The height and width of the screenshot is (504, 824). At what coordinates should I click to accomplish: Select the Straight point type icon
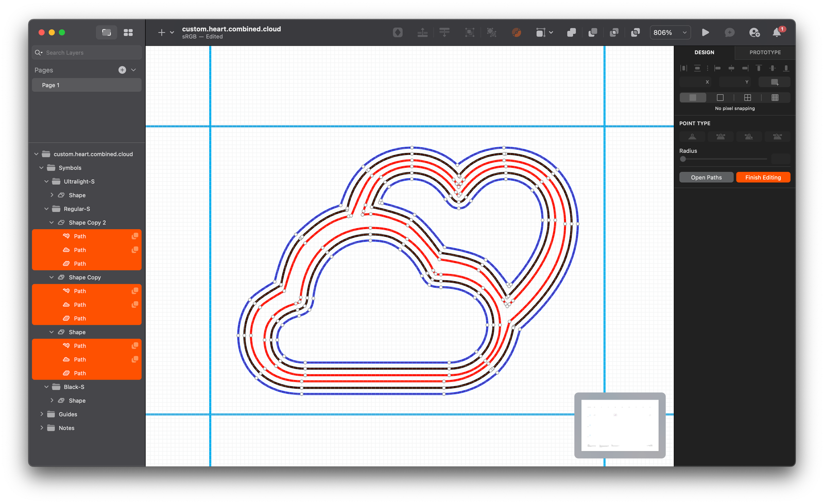coord(692,136)
